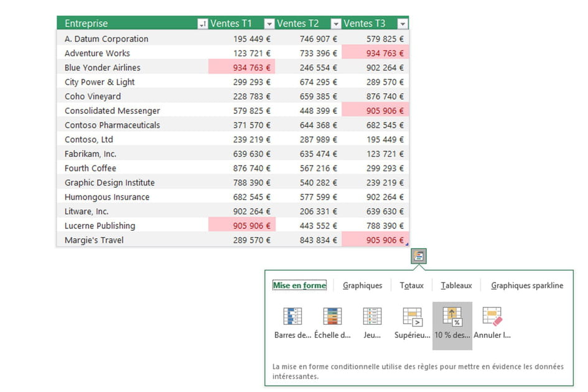
Task: Open the Ventes T1 filter dropdown
Action: [x=269, y=23]
